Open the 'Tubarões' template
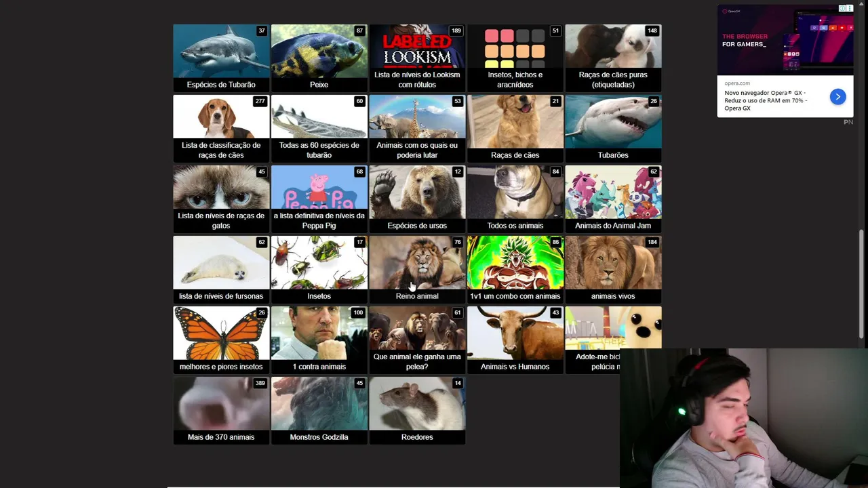The height and width of the screenshot is (488, 868). pyautogui.click(x=613, y=128)
